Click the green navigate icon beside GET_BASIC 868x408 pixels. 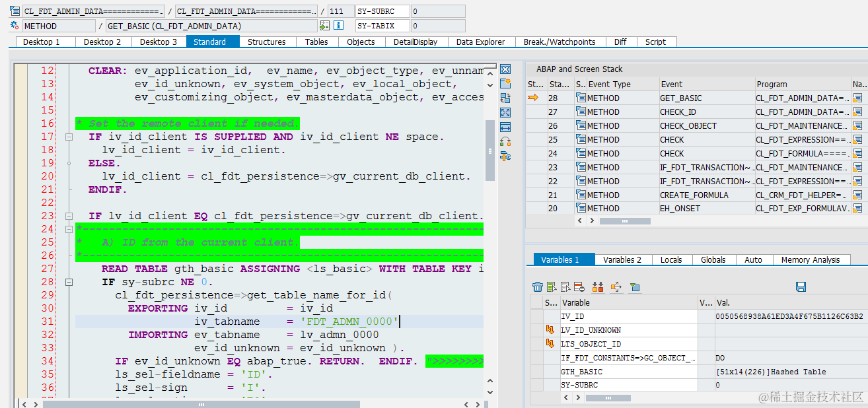coord(324,26)
